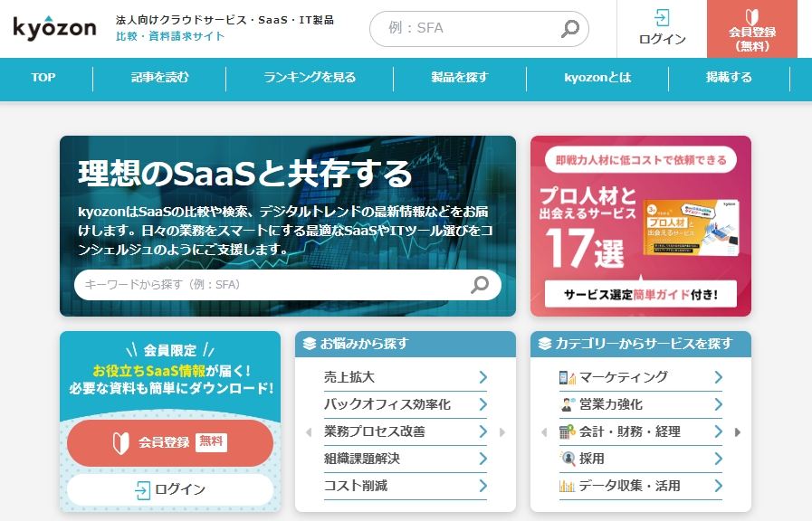The image size is (812, 521).
Task: Click the 法人向けクラウドサービス・SaaS・IT製品 text
Action: coord(225,20)
